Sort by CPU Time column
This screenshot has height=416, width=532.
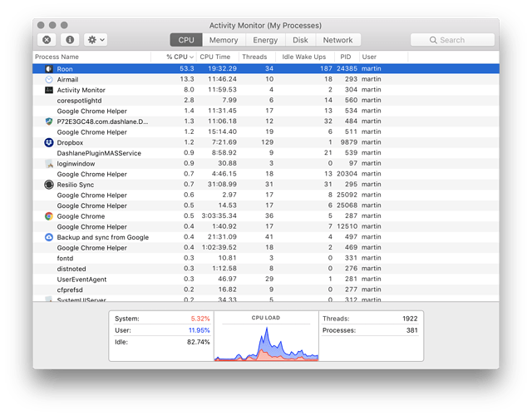pos(218,57)
